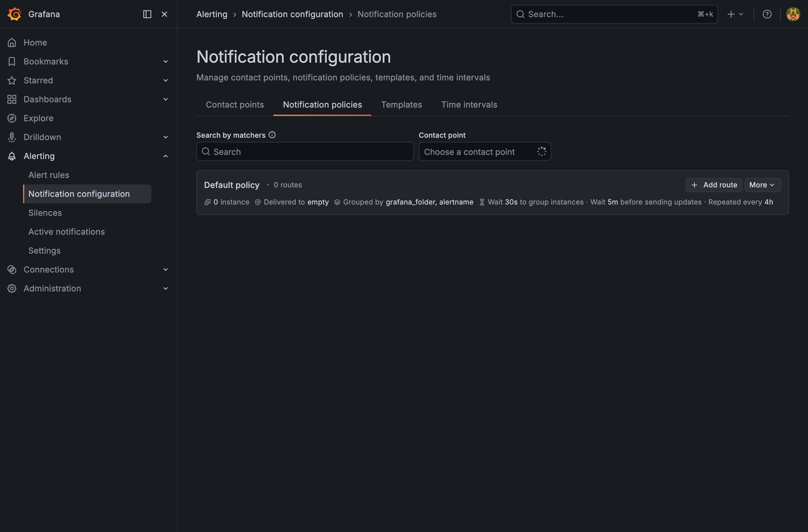Viewport: 808px width, 532px height.
Task: Collapse the Alerting section chevron
Action: (166, 156)
